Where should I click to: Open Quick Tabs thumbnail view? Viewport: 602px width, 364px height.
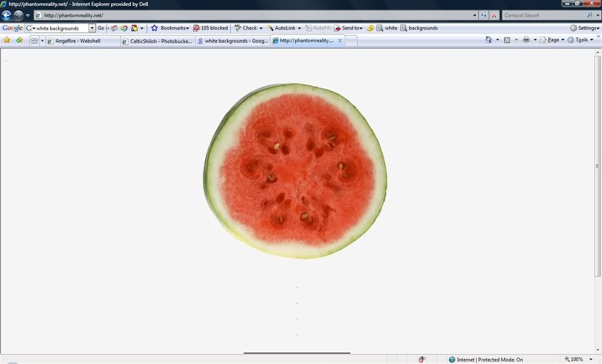click(34, 41)
